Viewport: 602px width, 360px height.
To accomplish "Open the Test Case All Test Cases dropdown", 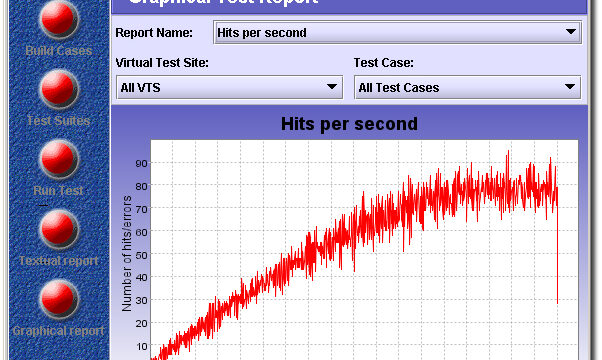I will [467, 88].
